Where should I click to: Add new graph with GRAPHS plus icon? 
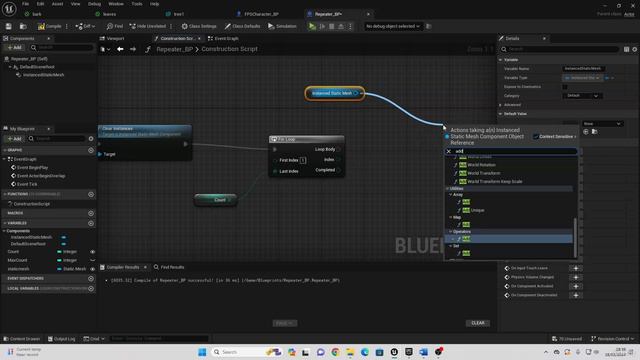coord(91,150)
